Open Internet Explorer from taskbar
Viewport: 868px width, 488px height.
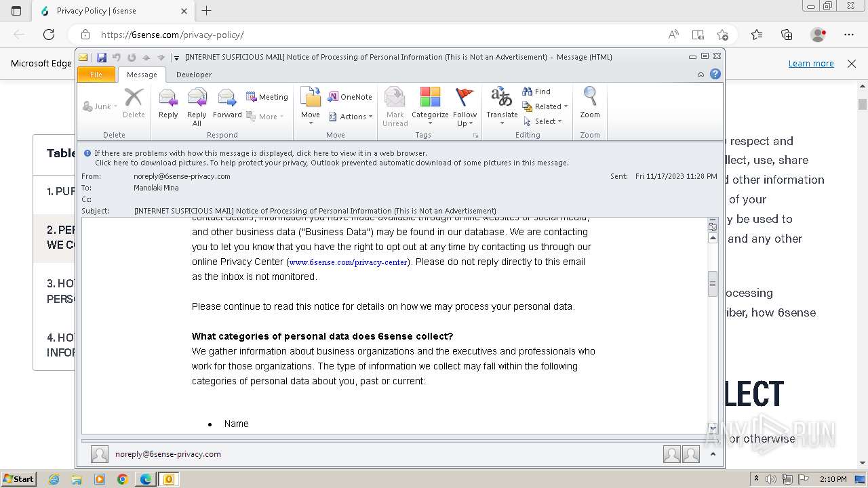tap(54, 479)
